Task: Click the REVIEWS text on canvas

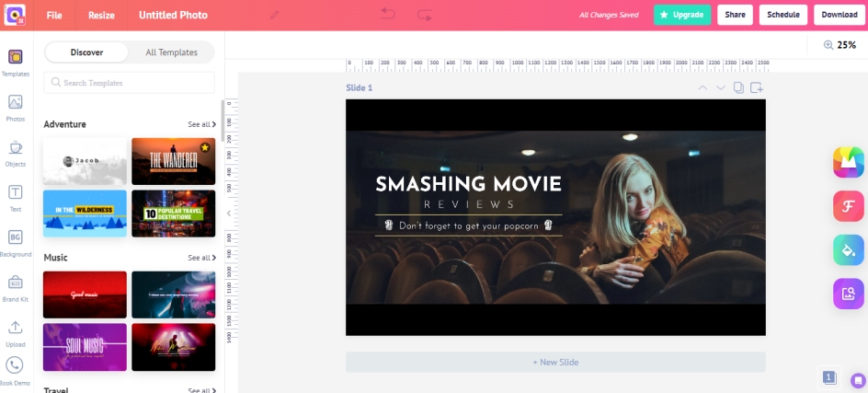Action: [469, 204]
